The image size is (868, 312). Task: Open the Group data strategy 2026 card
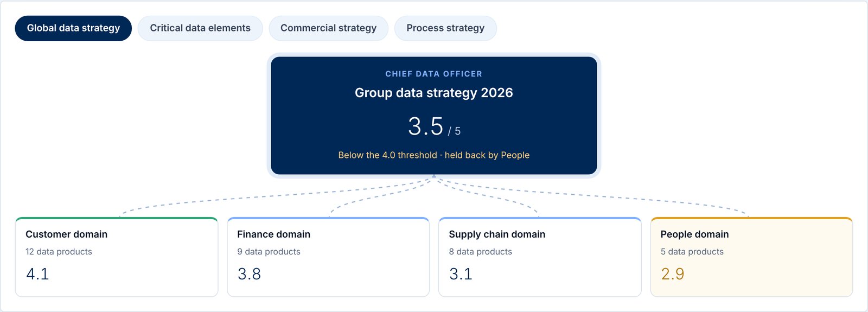click(x=434, y=116)
